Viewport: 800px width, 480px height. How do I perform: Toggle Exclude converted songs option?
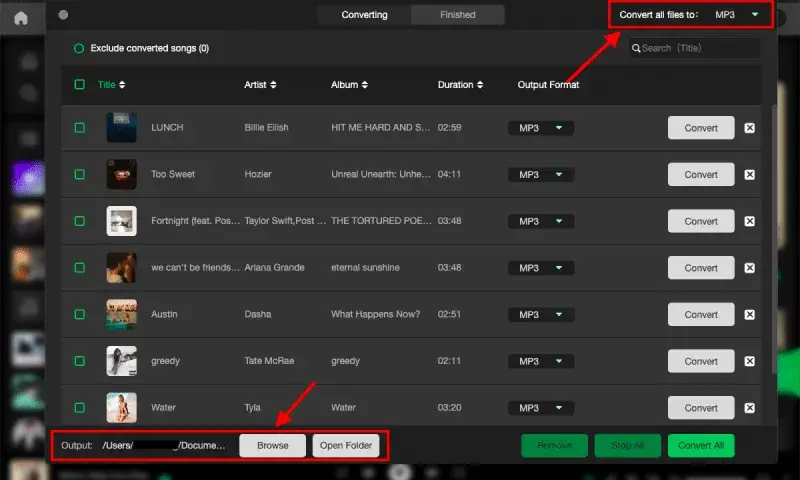tap(79, 48)
